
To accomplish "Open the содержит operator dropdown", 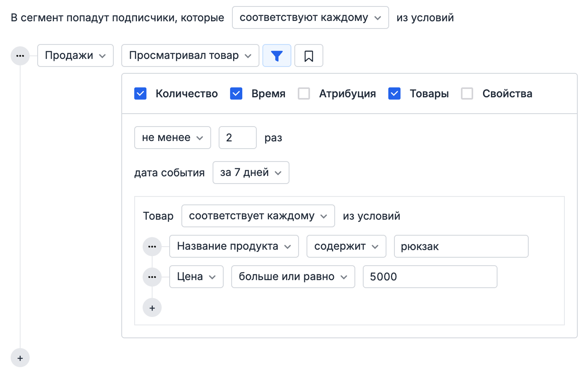I will point(346,246).
